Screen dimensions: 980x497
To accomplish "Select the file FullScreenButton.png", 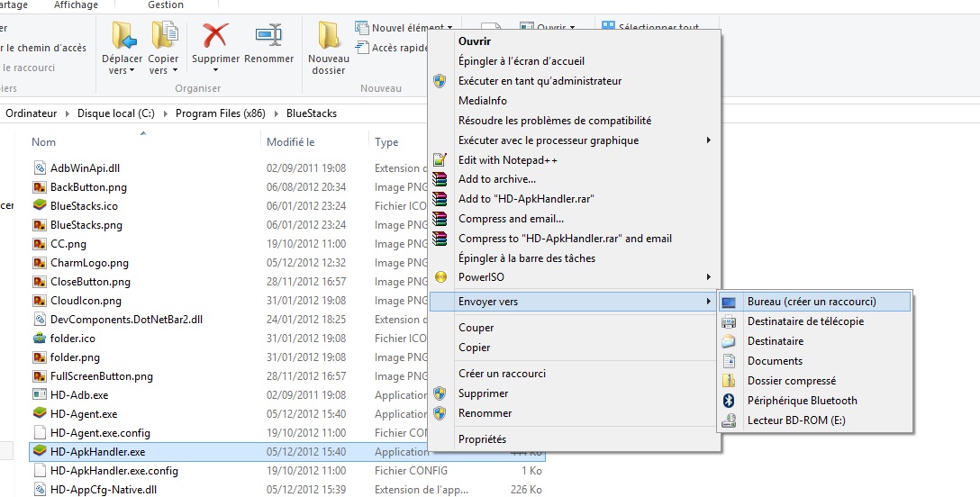I will [x=102, y=375].
